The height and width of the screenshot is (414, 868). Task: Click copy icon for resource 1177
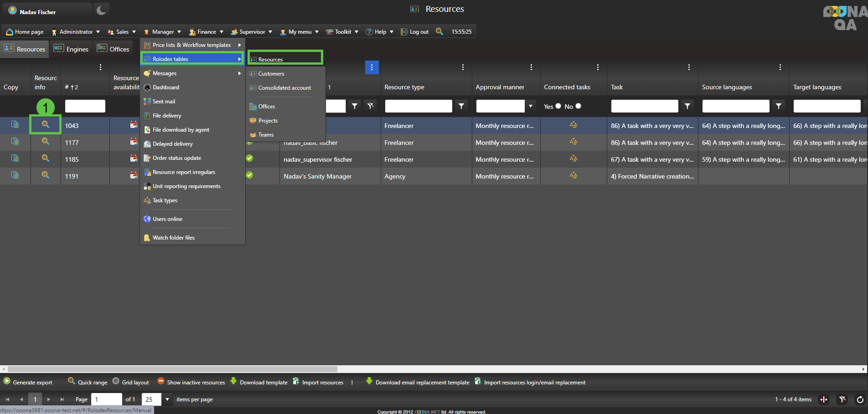click(15, 142)
